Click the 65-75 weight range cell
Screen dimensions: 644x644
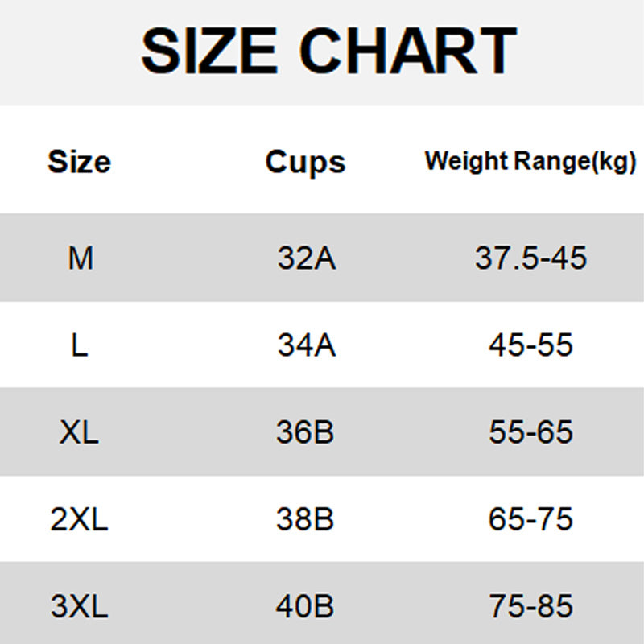pyautogui.click(x=530, y=519)
